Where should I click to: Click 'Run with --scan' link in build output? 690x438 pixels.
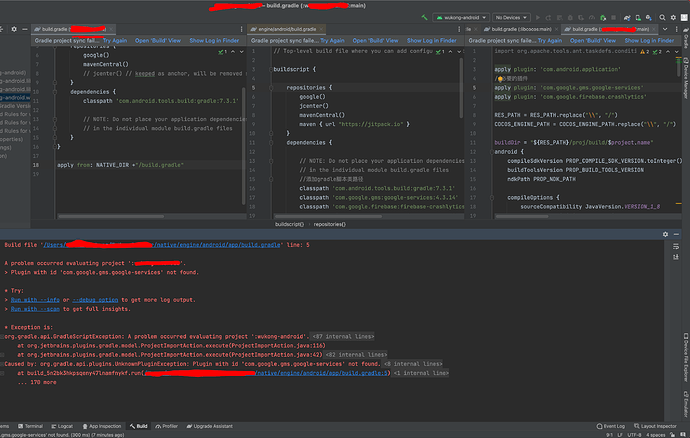tap(35, 309)
